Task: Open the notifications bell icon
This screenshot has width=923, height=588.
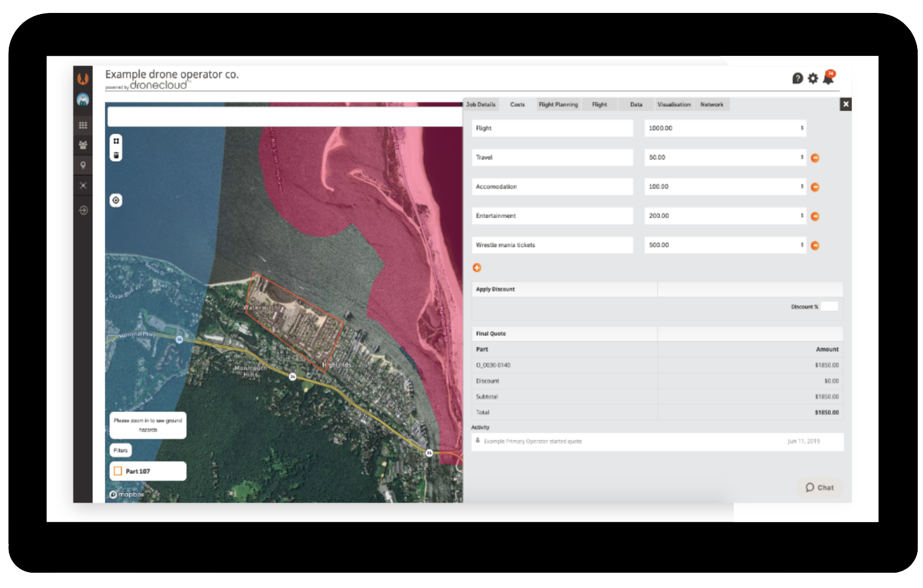Action: pos(828,78)
